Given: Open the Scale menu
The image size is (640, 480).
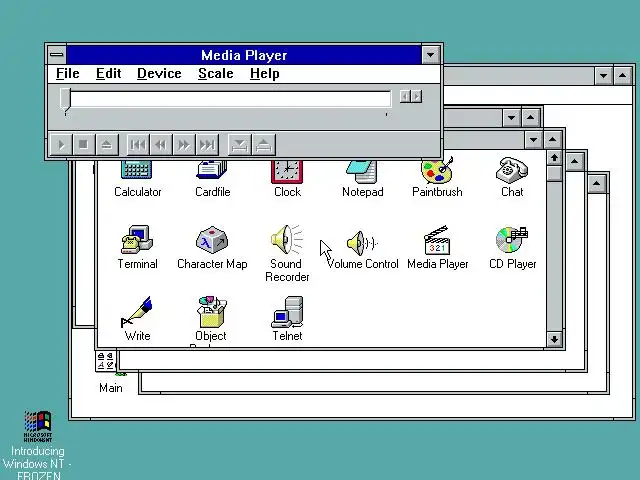Looking at the screenshot, I should pyautogui.click(x=216, y=73).
